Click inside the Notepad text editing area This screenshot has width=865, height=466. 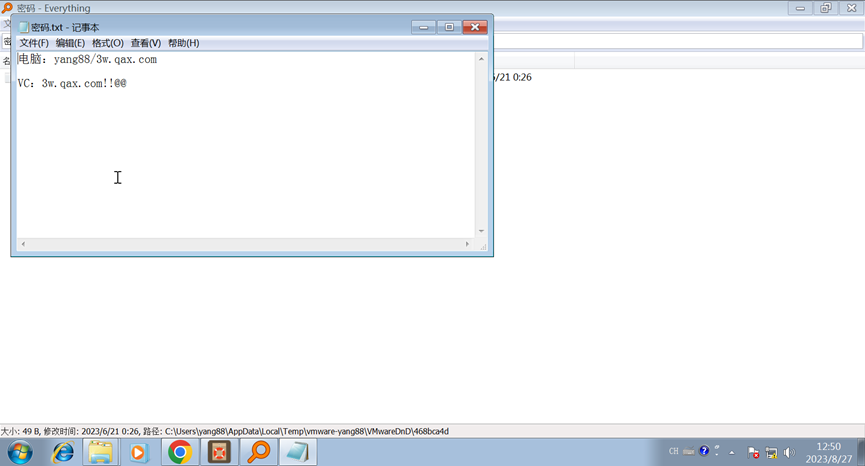[x=240, y=150]
